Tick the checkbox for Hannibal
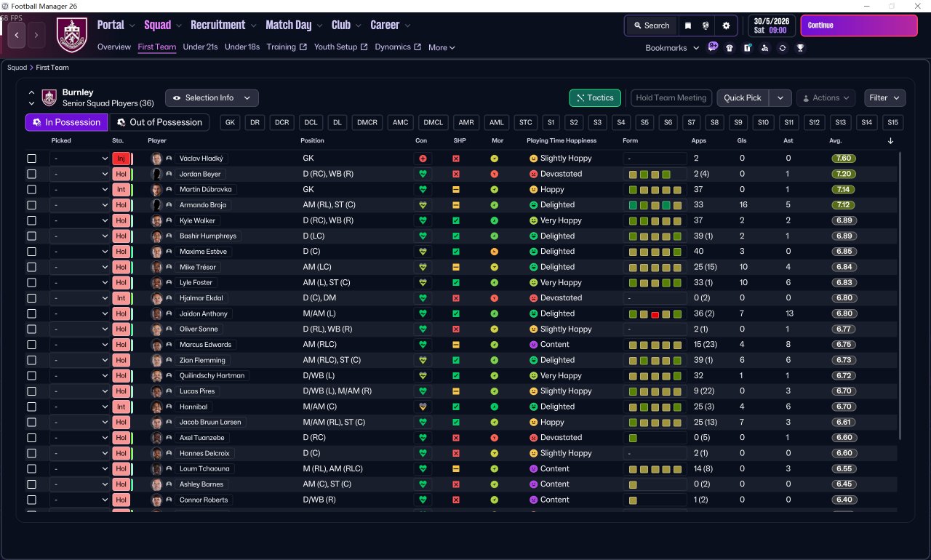Viewport: 931px width, 560px height. coord(31,407)
